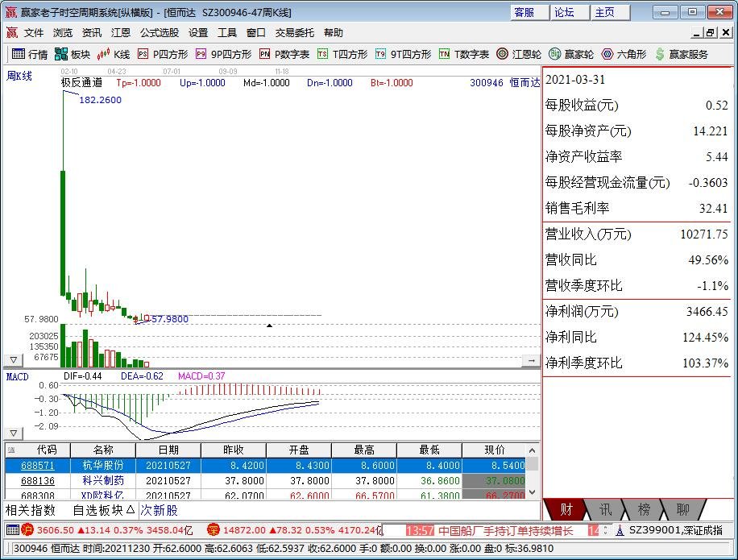This screenshot has height=560, width=738.
Task: Click the 周K线 period label
Action: (19, 76)
